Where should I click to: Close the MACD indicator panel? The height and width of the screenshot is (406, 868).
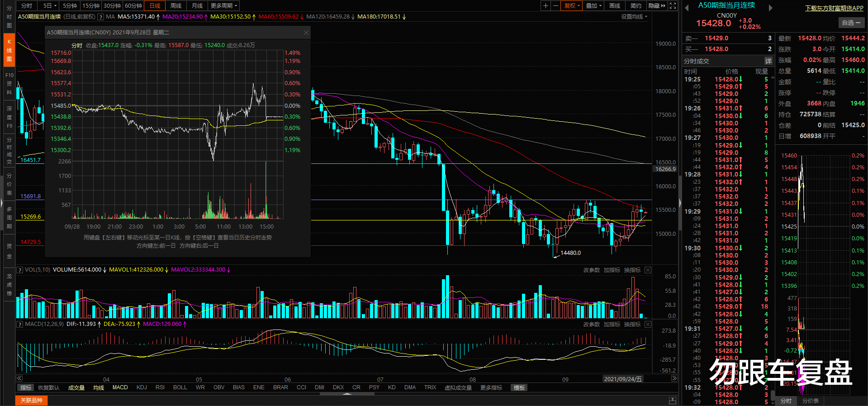[x=648, y=325]
